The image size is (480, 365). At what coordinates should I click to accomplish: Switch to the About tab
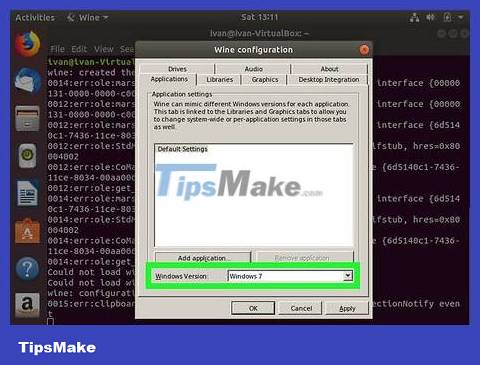click(x=329, y=69)
